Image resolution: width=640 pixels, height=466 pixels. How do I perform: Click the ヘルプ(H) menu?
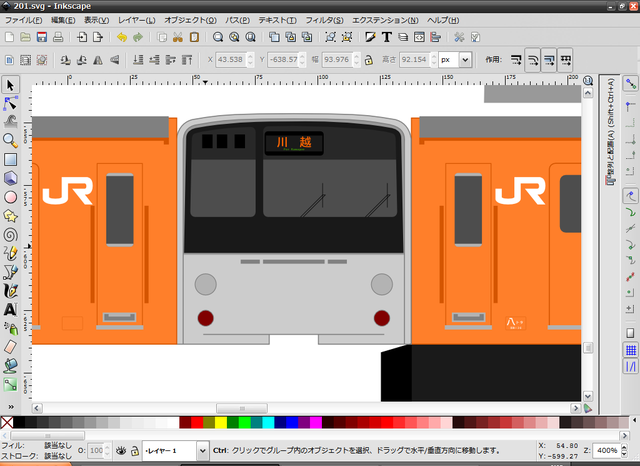[x=442, y=20]
